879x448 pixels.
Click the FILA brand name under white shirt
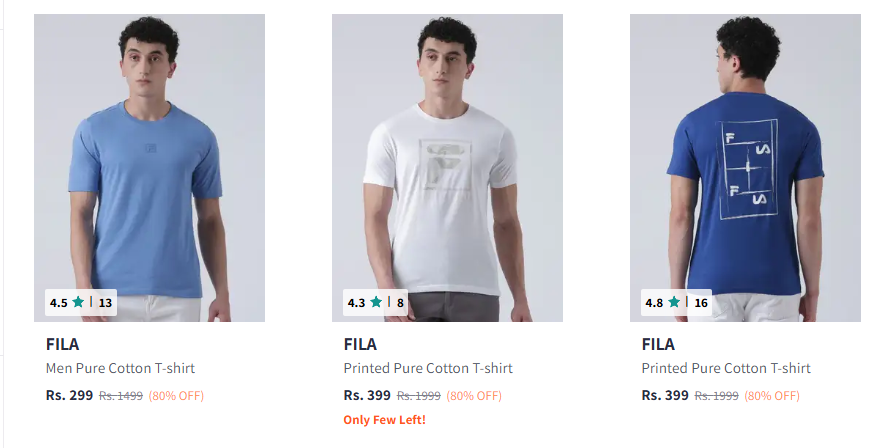point(360,344)
